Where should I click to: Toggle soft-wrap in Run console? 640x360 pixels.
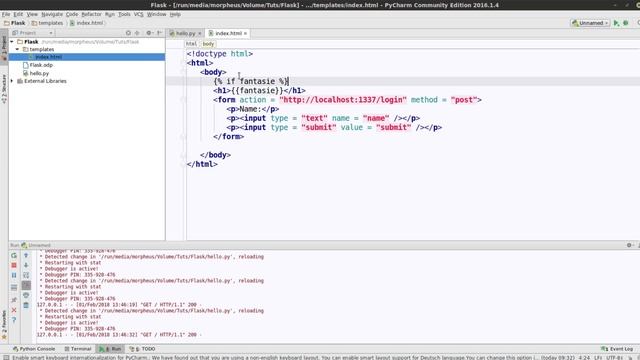26,276
